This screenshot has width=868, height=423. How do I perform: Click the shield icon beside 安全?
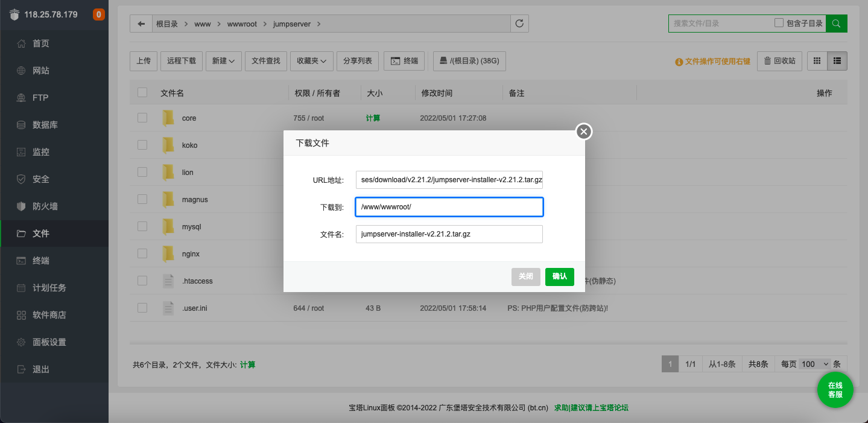(x=21, y=179)
